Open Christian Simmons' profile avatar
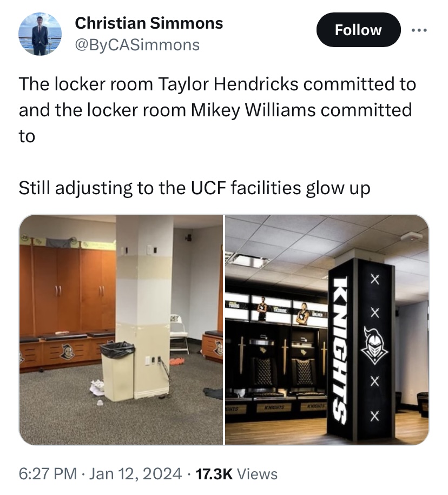This screenshot has width=448, height=495. [x=40, y=34]
